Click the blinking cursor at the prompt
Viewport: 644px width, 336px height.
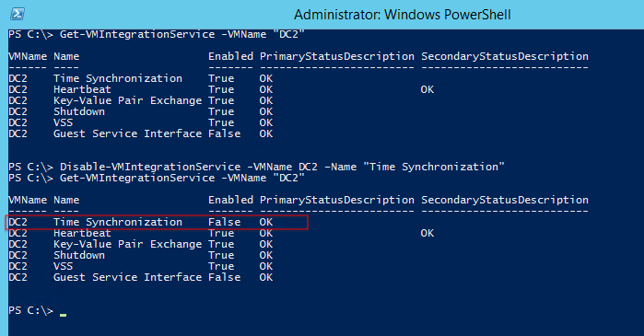tap(63, 315)
